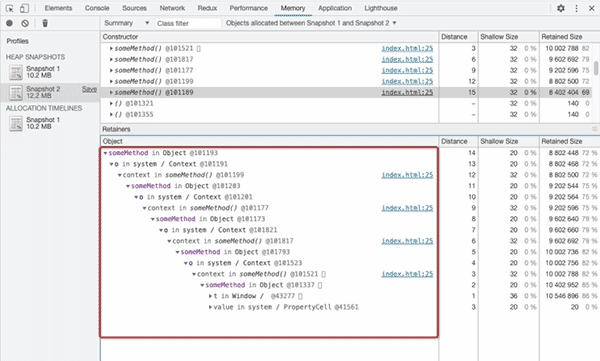Expand the someMethod() @101199 row
600x361 pixels.
(111, 82)
